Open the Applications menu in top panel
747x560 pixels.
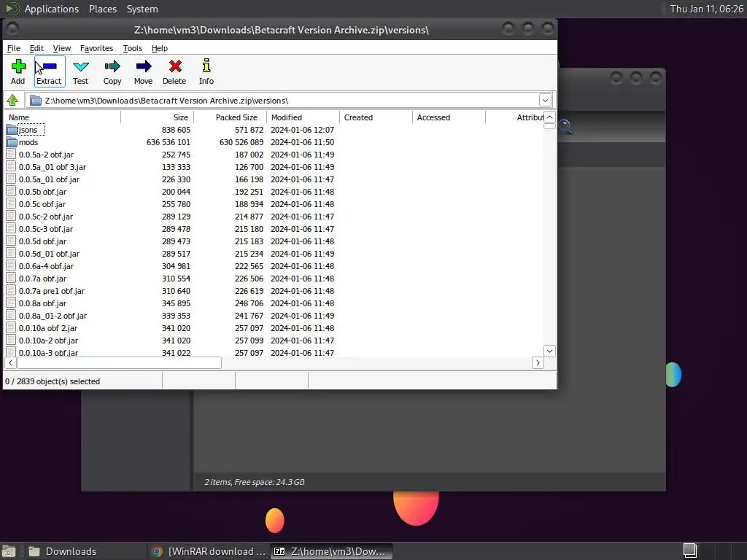pyautogui.click(x=52, y=9)
